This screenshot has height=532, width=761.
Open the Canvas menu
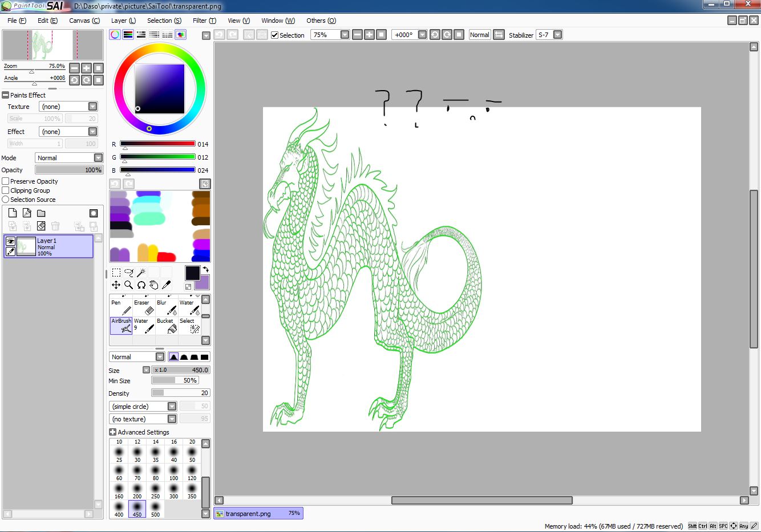tap(84, 21)
